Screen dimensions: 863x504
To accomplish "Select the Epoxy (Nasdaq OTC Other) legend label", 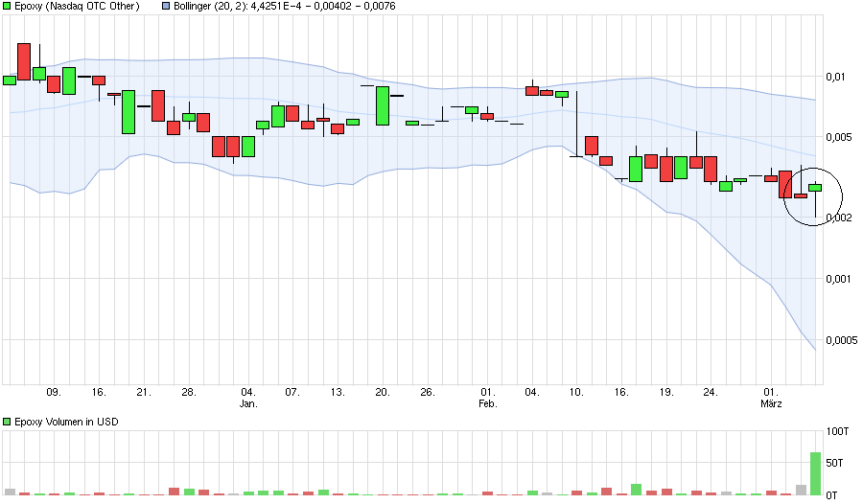I will click(x=78, y=7).
